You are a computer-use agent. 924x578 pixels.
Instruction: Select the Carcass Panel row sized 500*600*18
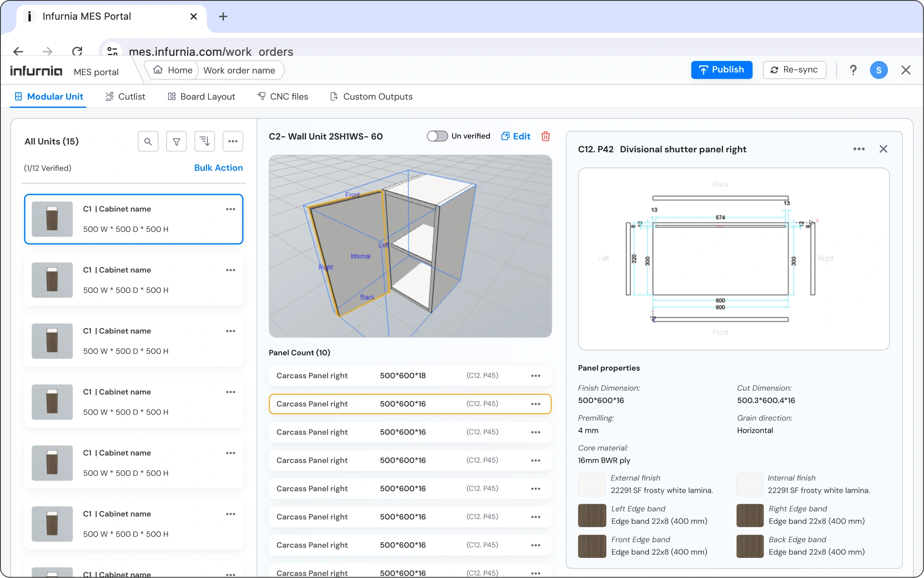point(410,376)
